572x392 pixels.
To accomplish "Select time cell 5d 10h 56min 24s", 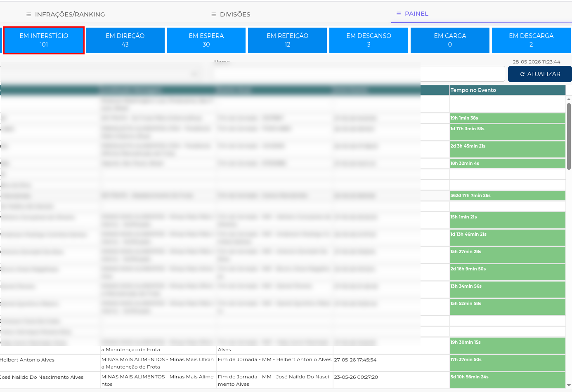I will click(507, 380).
